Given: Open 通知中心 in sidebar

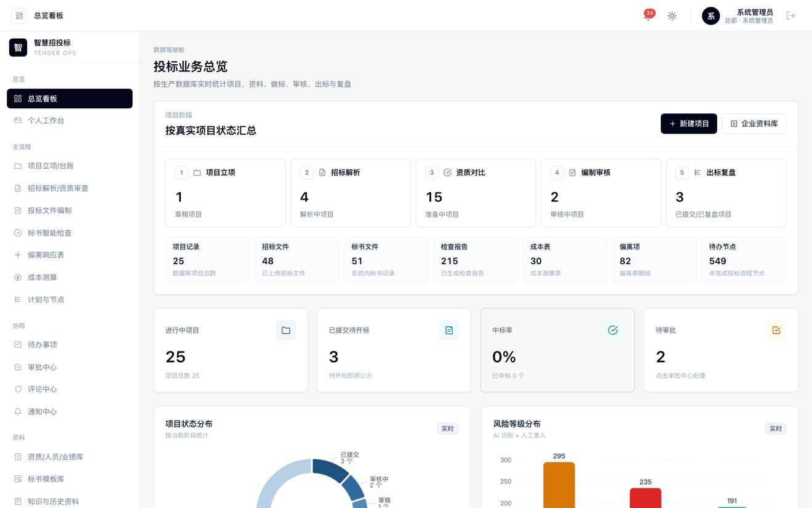Looking at the screenshot, I should (x=70, y=411).
